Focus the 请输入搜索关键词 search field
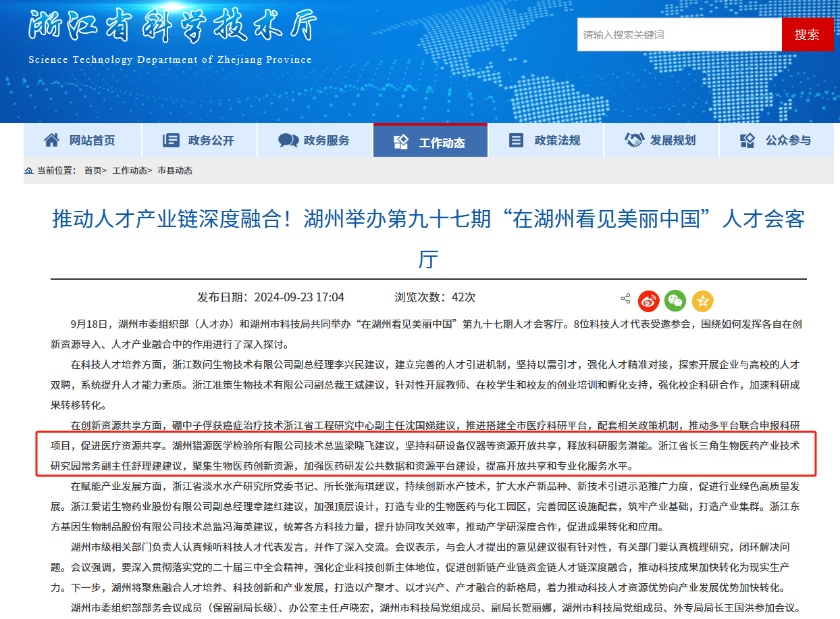The height and width of the screenshot is (619, 840). (x=679, y=34)
